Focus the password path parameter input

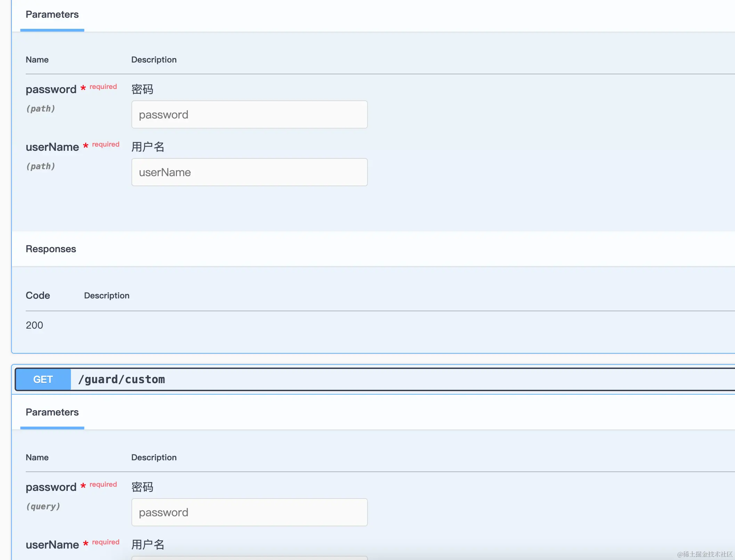point(249,115)
